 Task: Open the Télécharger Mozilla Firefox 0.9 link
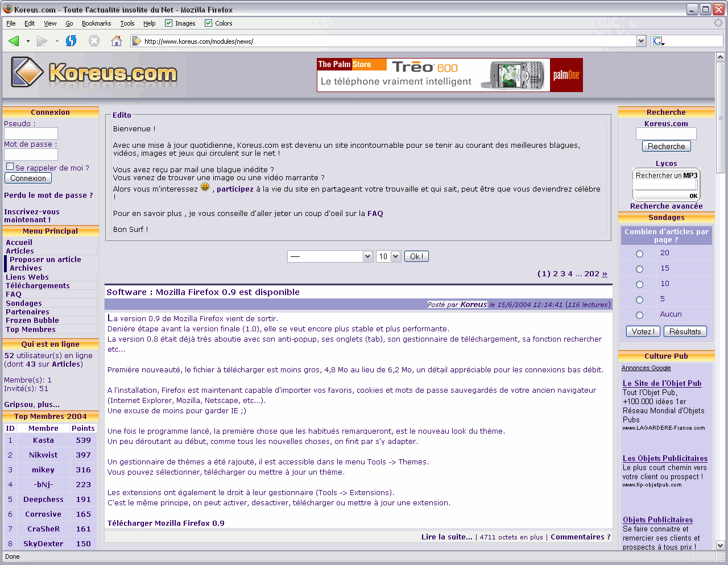point(166,523)
